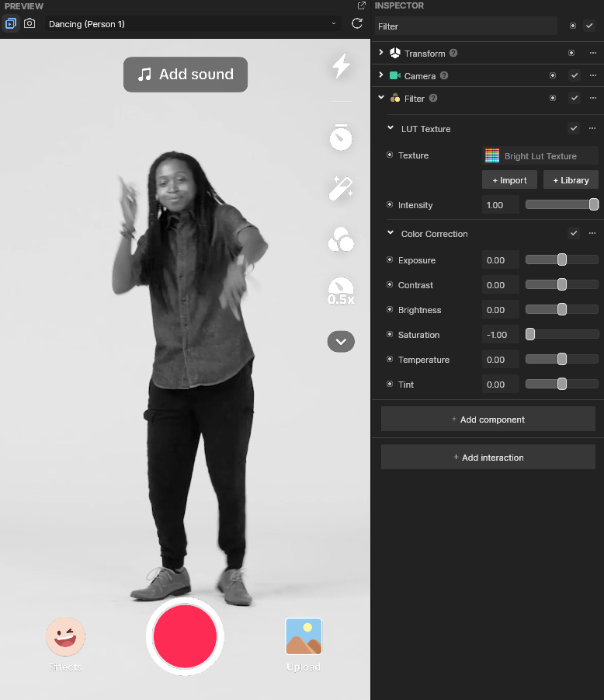Click the Filter object name field
Image resolution: width=604 pixels, height=700 pixels.
click(x=466, y=26)
